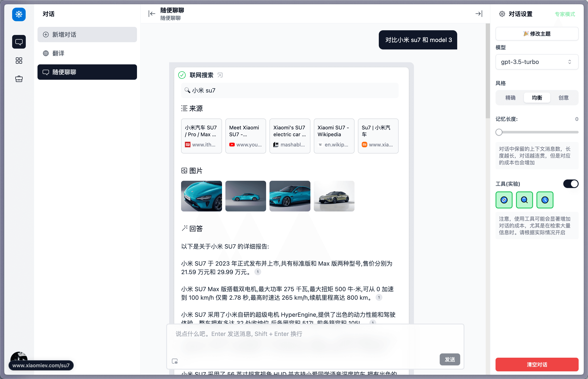Open the apps grid in the sidebar

19,61
